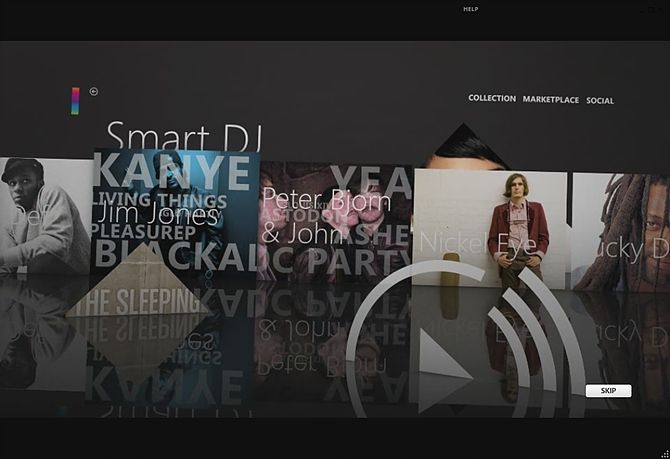670x459 pixels.
Task: Go back using the circular back arrow
Action: (x=94, y=91)
